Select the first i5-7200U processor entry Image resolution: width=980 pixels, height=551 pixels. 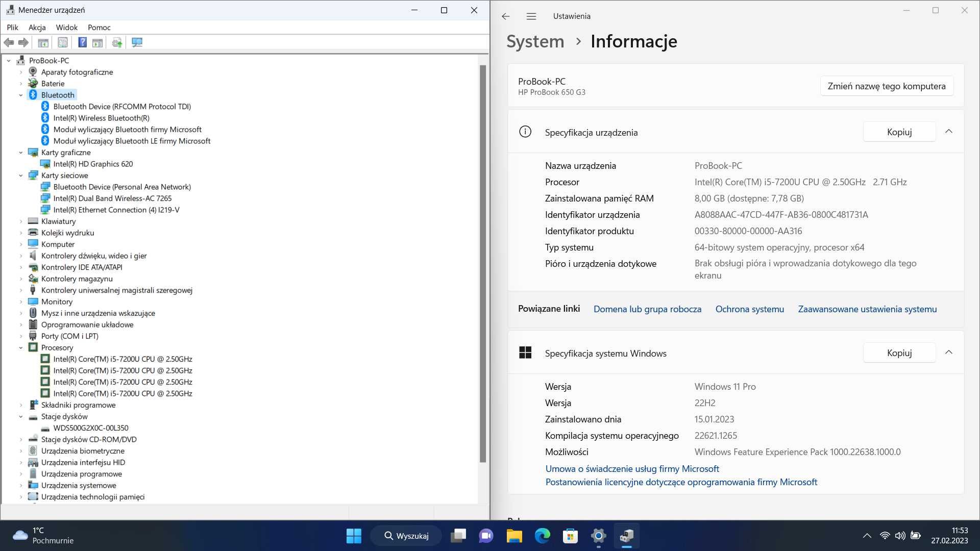(x=122, y=359)
